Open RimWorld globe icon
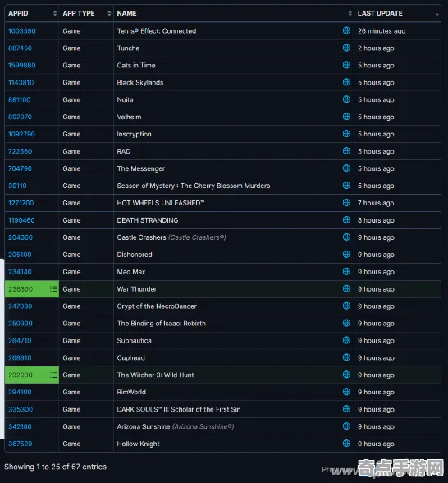 (x=346, y=392)
